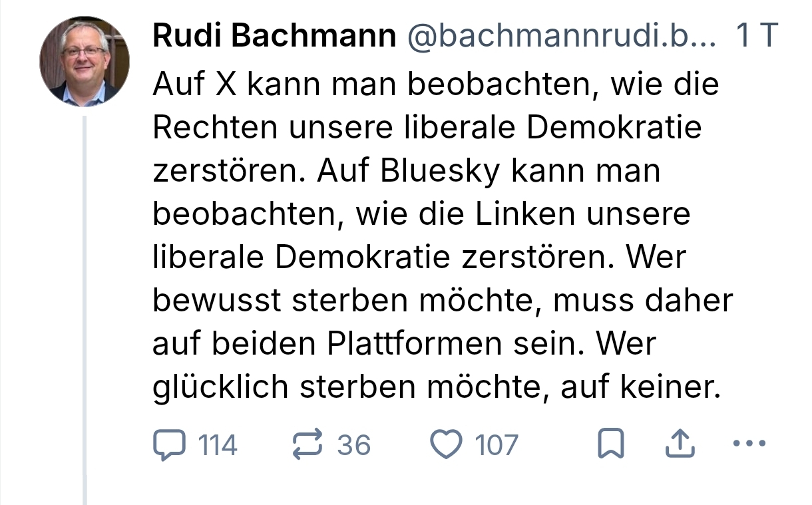Click the word "glücklich" in the post
812x505 pixels.
point(220,387)
